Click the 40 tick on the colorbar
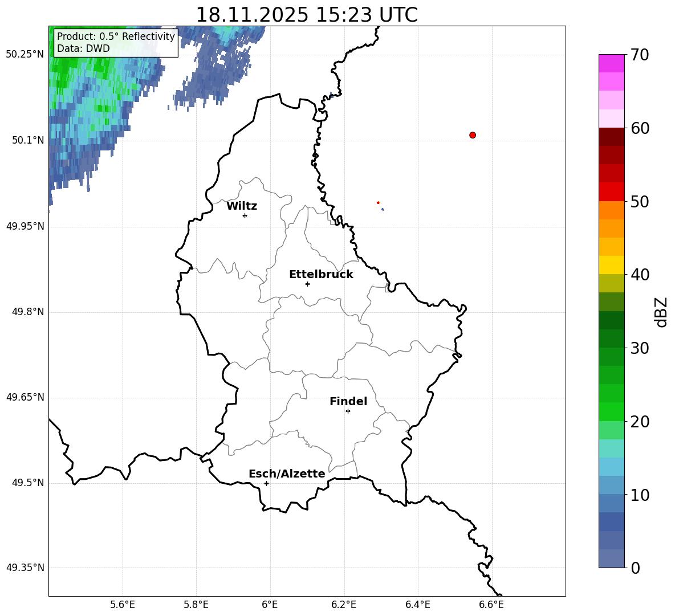 point(640,275)
